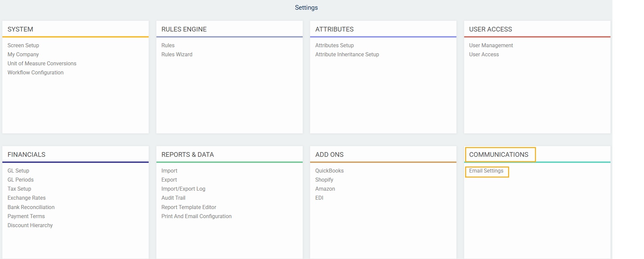Open Exchange Rates settings
This screenshot has height=259, width=644.
coord(27,198)
